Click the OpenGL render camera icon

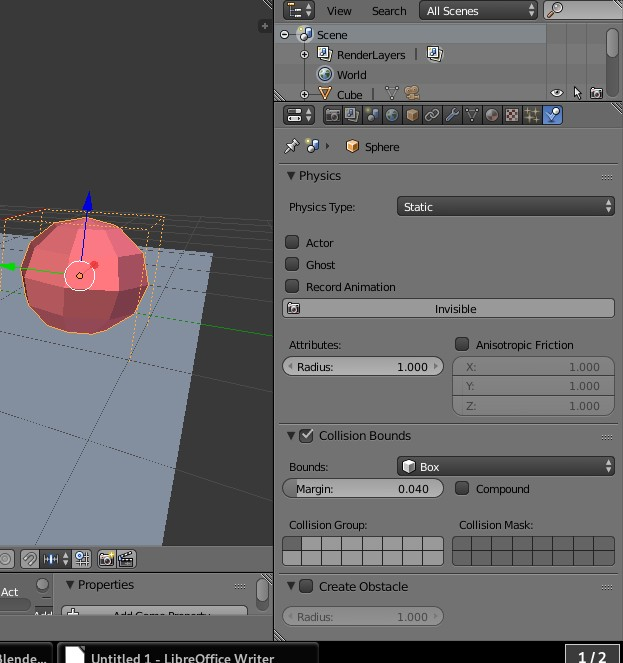(107, 559)
